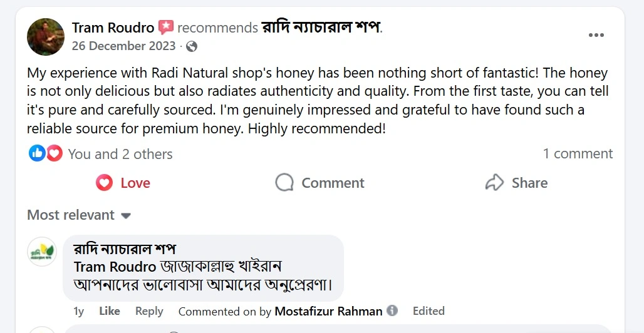
Task: Open the three-dot post options menu
Action: pos(596,35)
